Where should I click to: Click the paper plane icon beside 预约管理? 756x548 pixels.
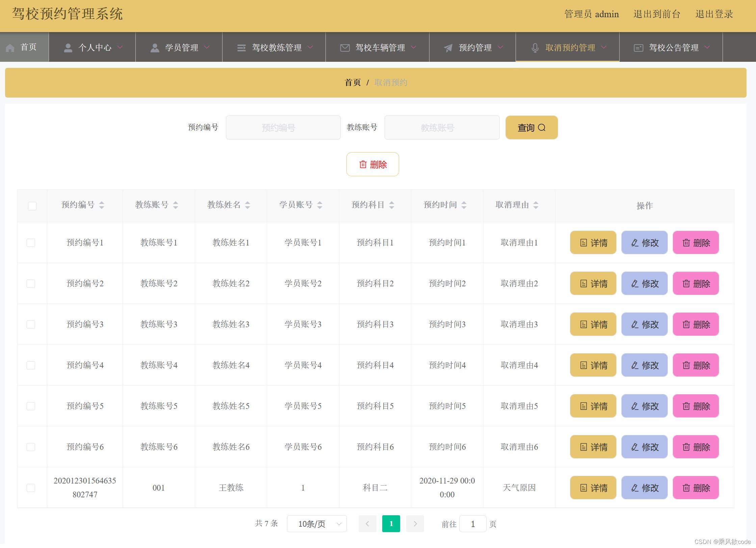(x=448, y=48)
